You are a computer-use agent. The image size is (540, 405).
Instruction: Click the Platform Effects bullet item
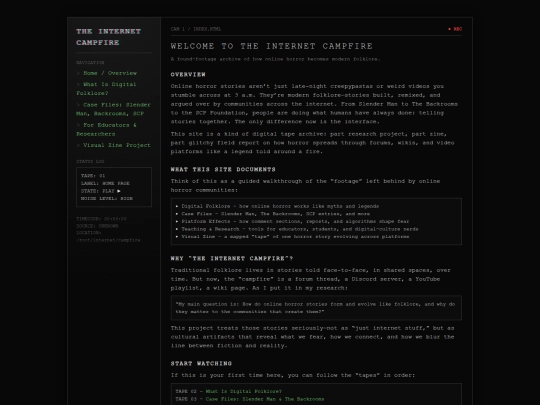295,221
